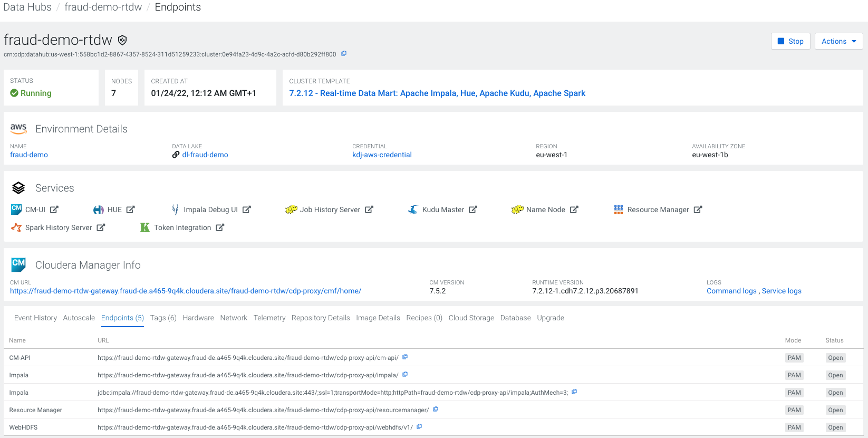Open Command logs link
This screenshot has height=438, width=868.
pos(732,291)
